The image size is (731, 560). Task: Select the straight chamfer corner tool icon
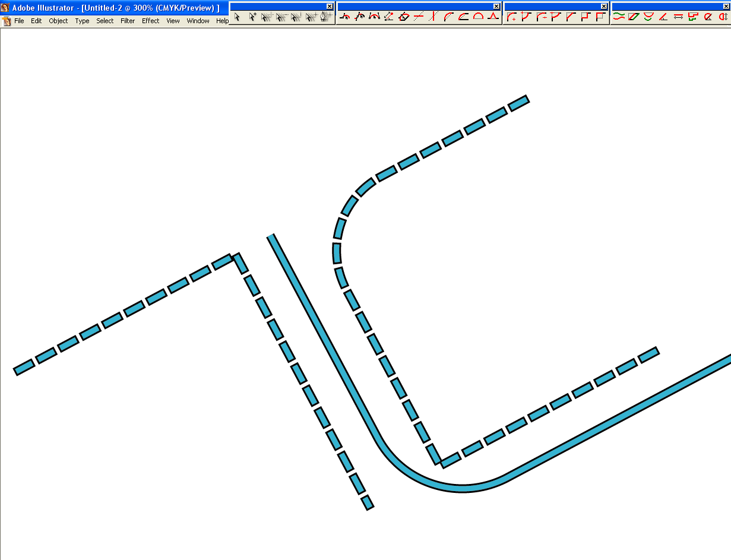point(571,17)
